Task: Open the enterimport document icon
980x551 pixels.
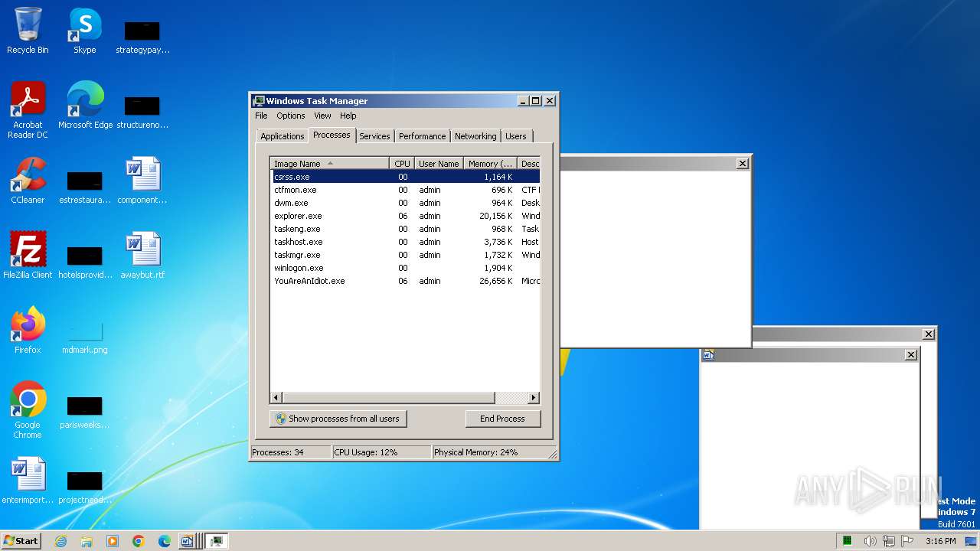Action: [28, 481]
